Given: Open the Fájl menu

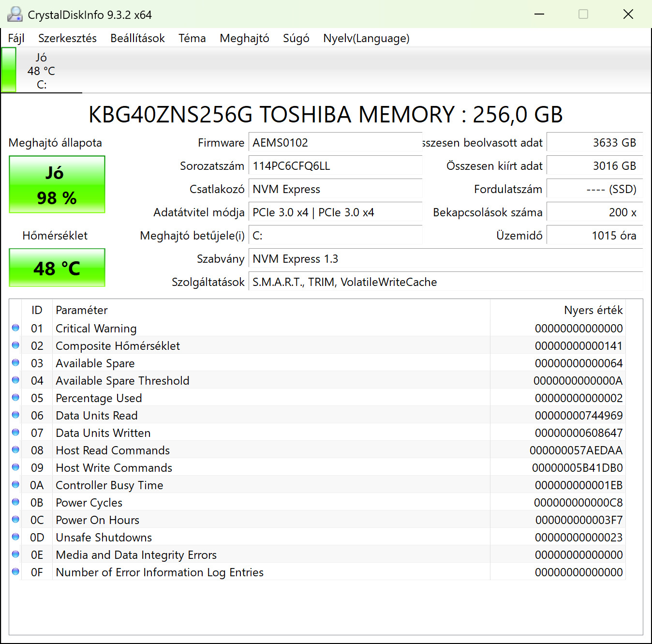Looking at the screenshot, I should click(16, 38).
